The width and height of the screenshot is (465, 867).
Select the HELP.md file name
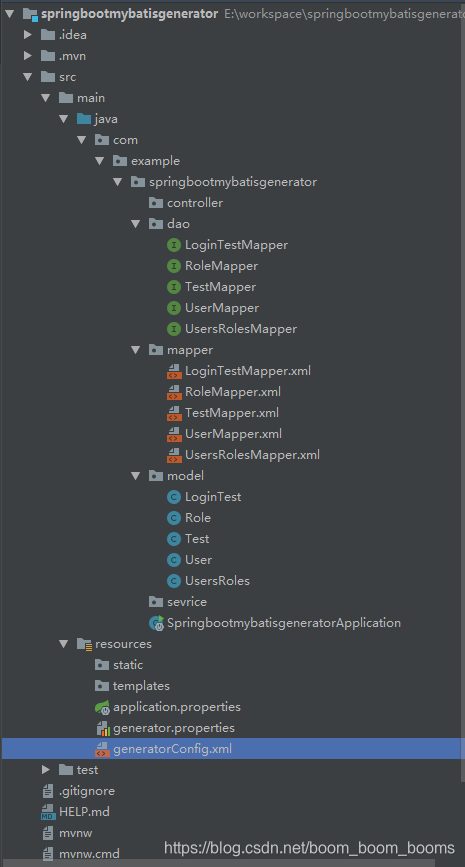click(84, 812)
